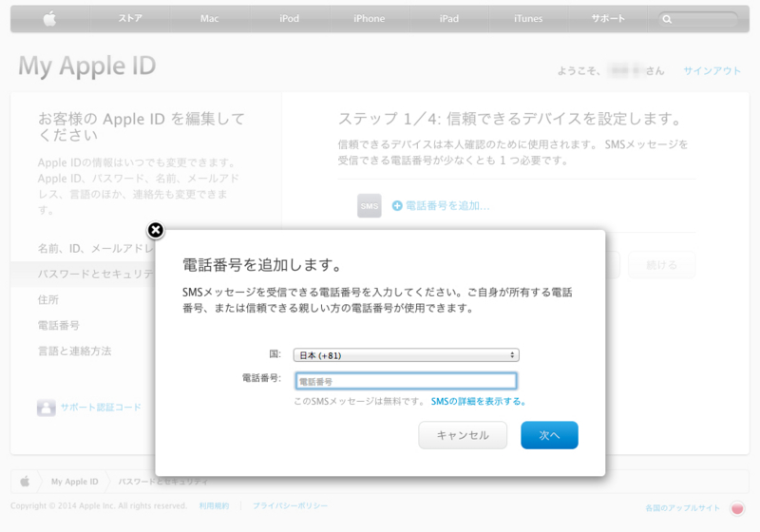Open the iPod navigation tab
Image resolution: width=760 pixels, height=532 pixels.
(x=290, y=18)
